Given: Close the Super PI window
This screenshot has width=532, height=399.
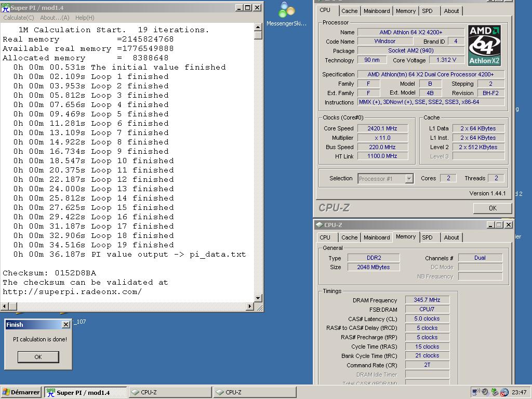Looking at the screenshot, I should tap(257, 7).
